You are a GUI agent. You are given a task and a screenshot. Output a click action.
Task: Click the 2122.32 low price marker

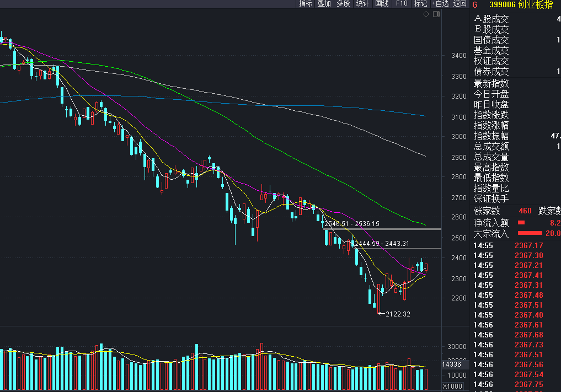pyautogui.click(x=398, y=314)
